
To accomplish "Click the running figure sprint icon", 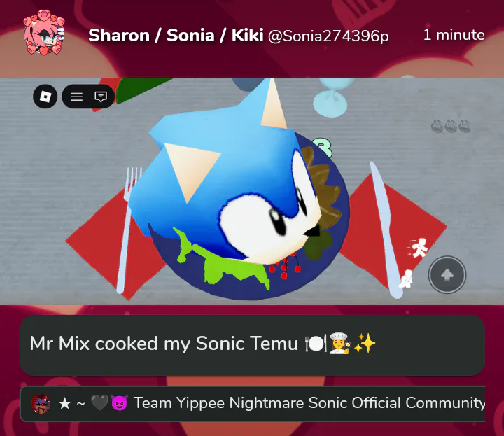I will [419, 248].
